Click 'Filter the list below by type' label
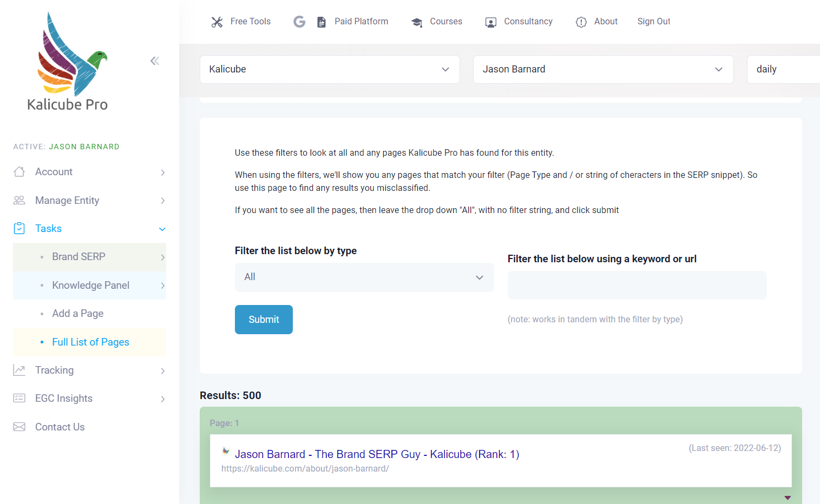 click(296, 251)
